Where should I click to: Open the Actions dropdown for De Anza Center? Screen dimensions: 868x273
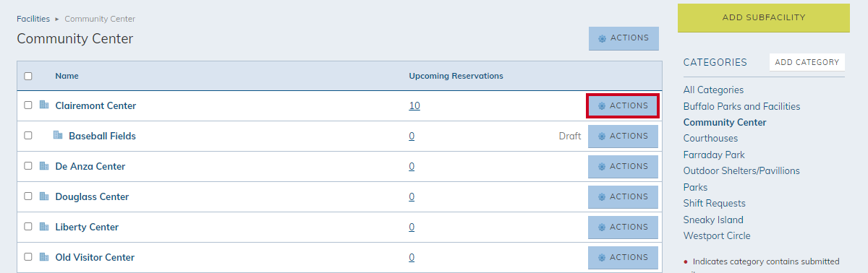(x=623, y=166)
